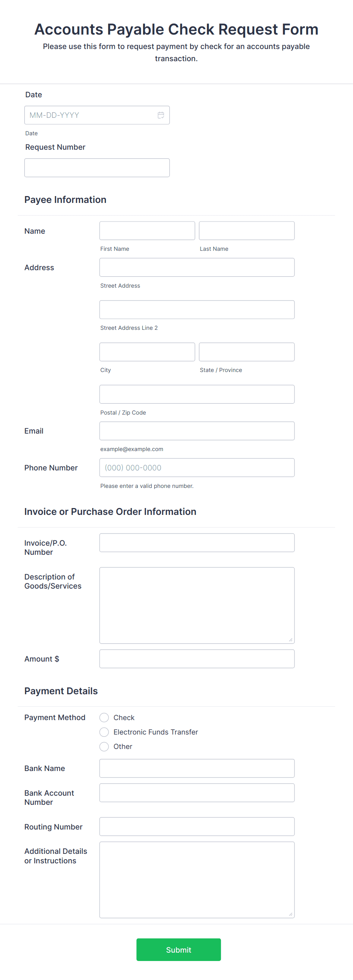353x980 pixels.
Task: Focus the State / Province field
Action: [247, 352]
